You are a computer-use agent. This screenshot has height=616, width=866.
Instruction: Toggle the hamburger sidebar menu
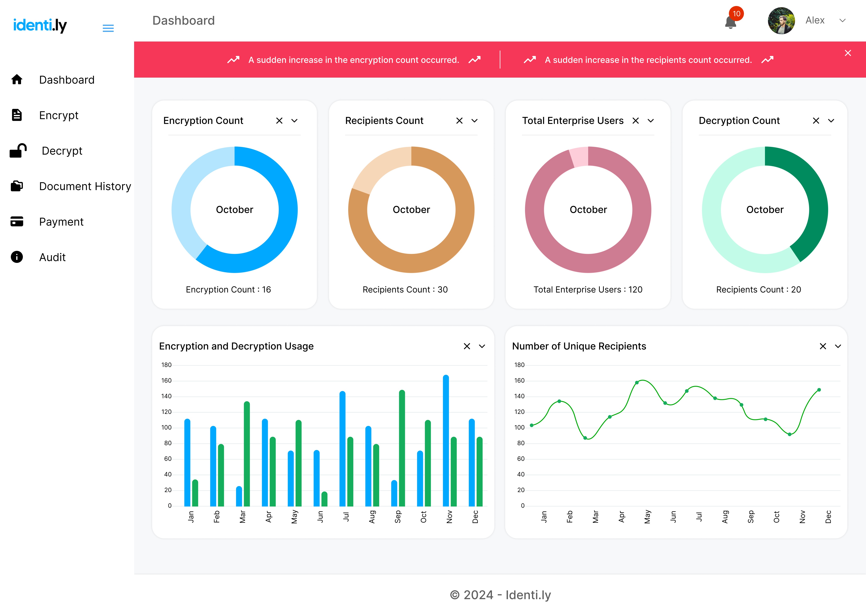(x=108, y=28)
